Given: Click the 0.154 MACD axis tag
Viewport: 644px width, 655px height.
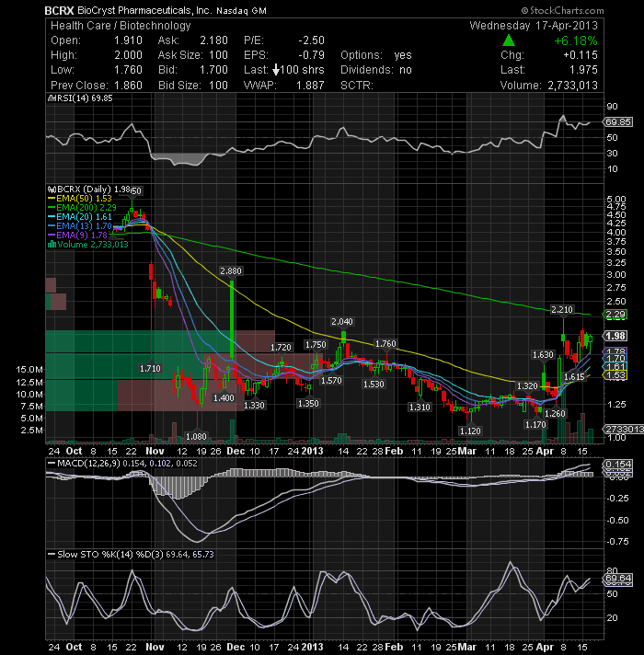Looking at the screenshot, I should coord(618,464).
